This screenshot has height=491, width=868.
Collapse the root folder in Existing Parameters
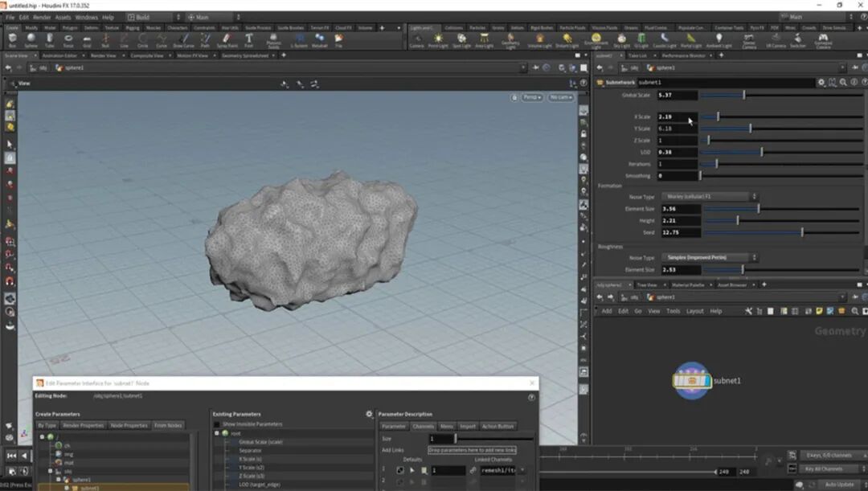coord(217,433)
